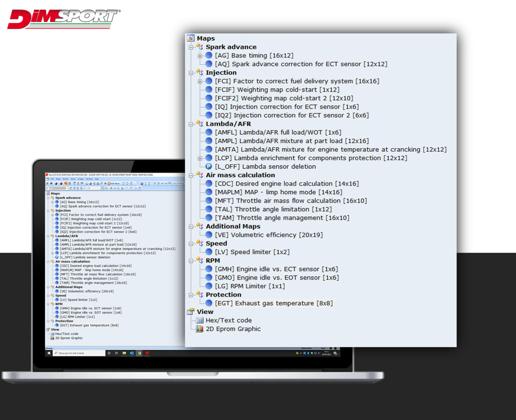Expand the [FCI] fuel delivery node, large panel
Image resolution: width=516 pixels, height=420 pixels.
tap(200, 81)
